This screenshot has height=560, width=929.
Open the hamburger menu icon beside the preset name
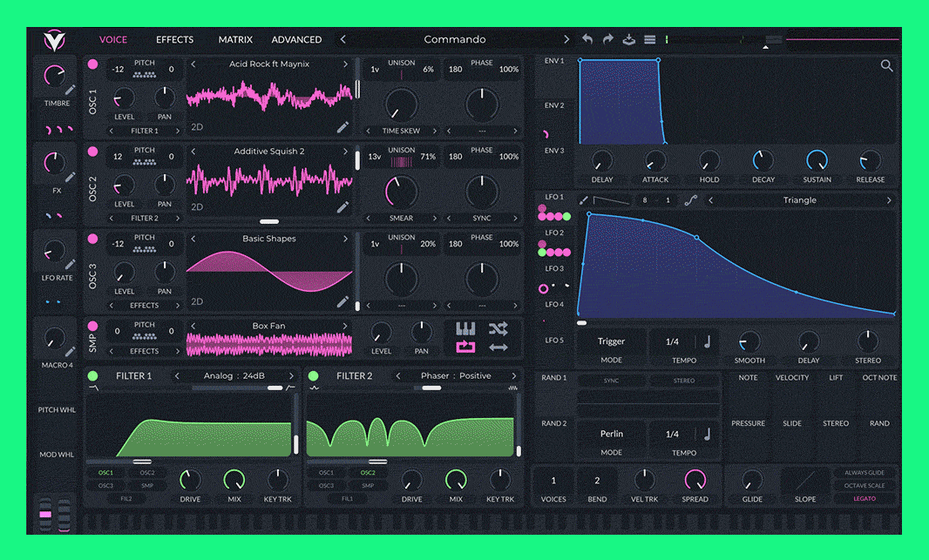pyautogui.click(x=649, y=39)
